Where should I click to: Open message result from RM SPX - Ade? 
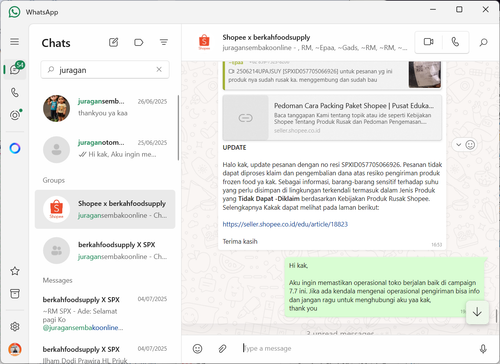105,313
